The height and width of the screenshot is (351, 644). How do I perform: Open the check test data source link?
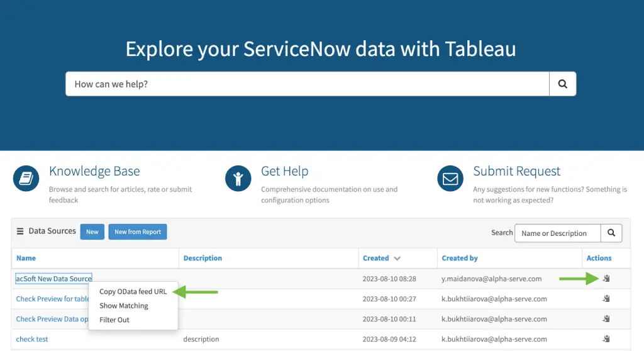(31, 339)
